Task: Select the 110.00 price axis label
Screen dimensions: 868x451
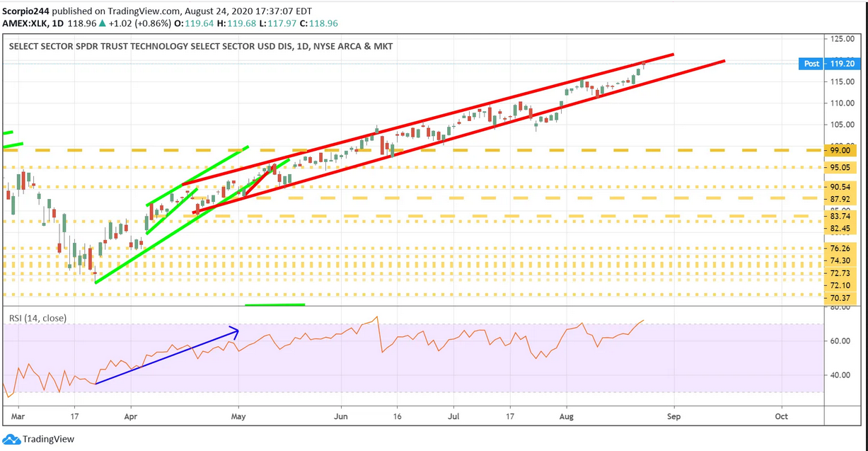Action: [x=842, y=103]
